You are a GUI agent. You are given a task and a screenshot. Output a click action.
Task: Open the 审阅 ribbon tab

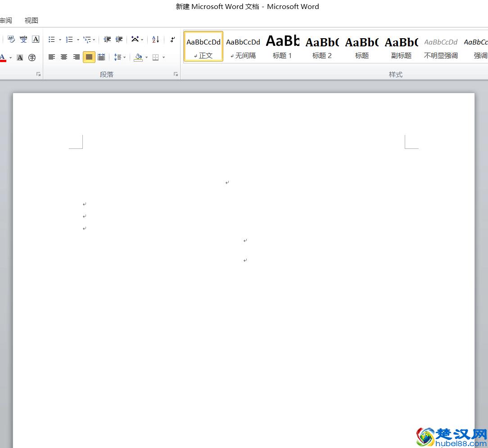pos(6,20)
